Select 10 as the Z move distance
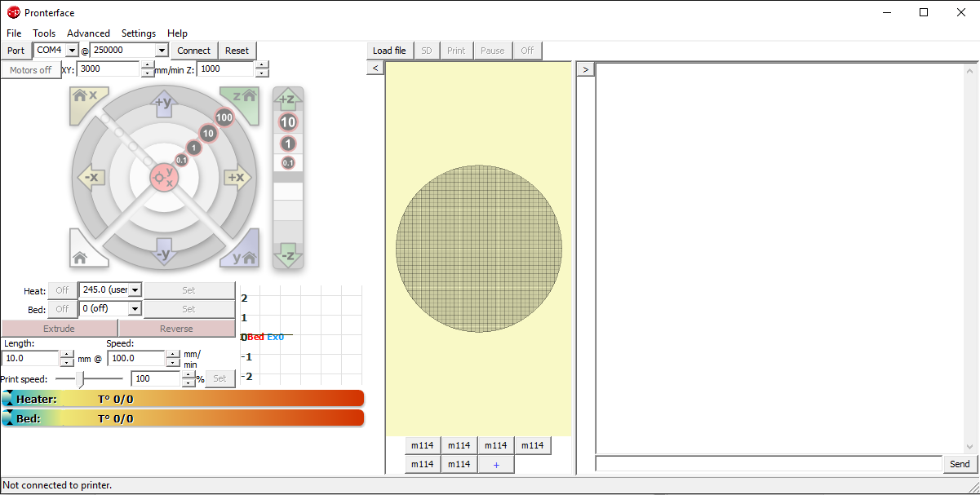 pyautogui.click(x=287, y=122)
